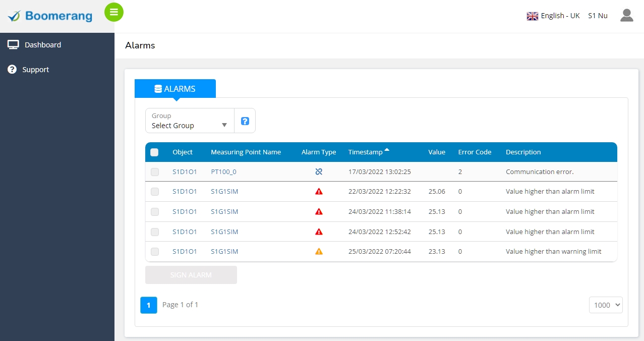Open Dashboard in the sidebar
This screenshot has width=644, height=341.
pos(43,45)
